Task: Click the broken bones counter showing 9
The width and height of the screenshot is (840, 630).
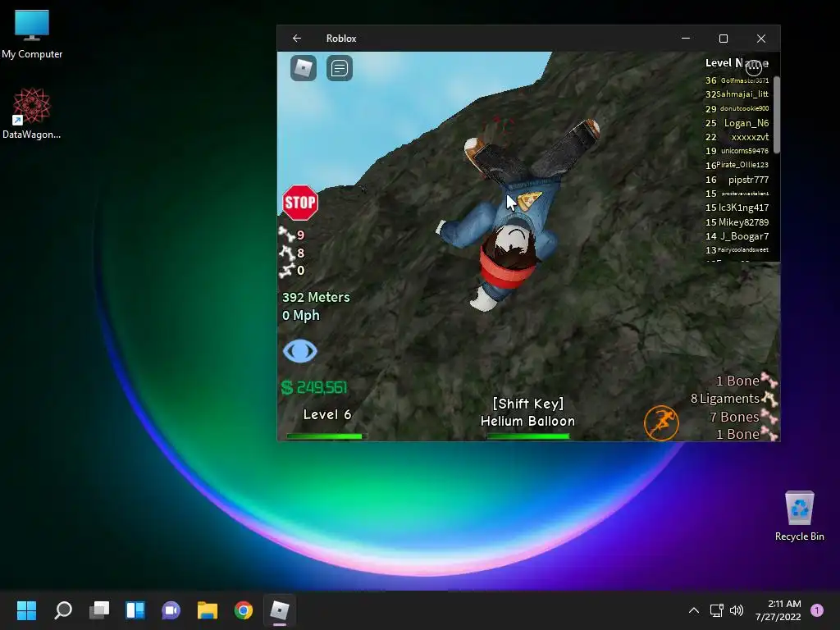Action: pyautogui.click(x=292, y=235)
